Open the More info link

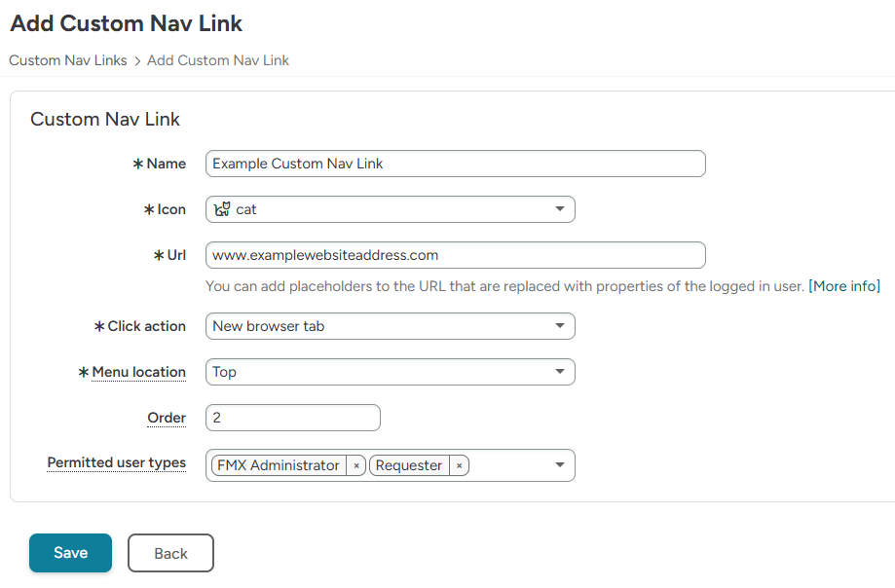pyautogui.click(x=844, y=286)
